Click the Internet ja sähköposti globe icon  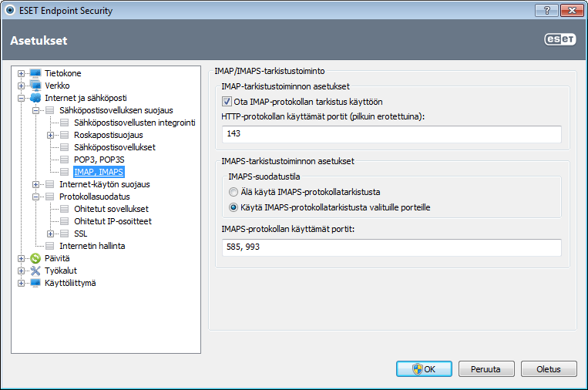point(35,98)
